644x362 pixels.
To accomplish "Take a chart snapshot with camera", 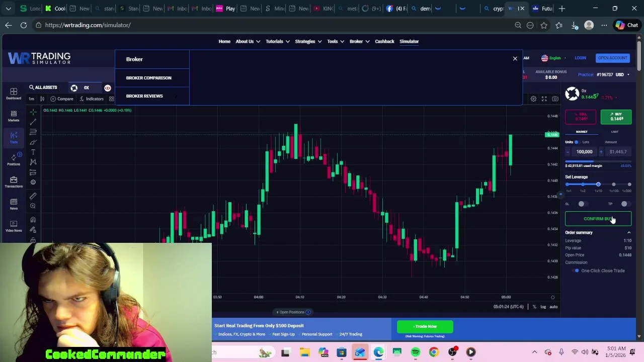I will (555, 99).
